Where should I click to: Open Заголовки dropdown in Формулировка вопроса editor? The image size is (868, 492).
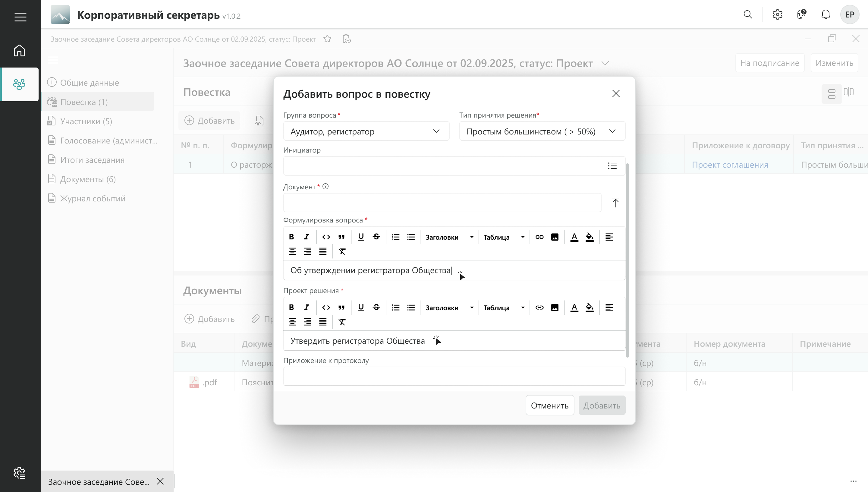[x=449, y=237]
